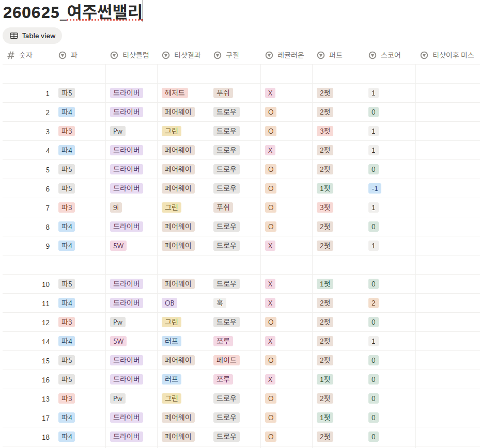Click the 러프 tag in row 16

[172, 379]
